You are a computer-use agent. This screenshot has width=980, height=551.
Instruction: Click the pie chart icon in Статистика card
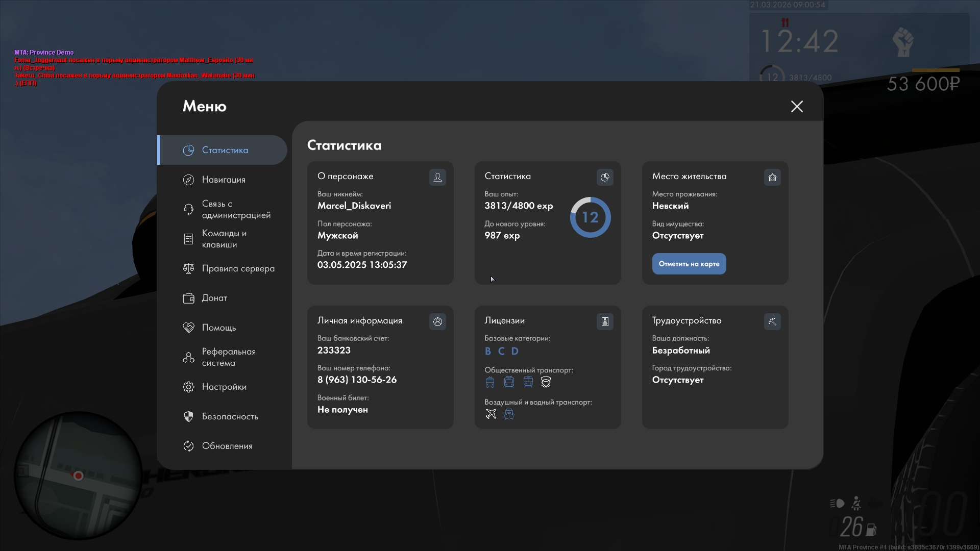click(x=605, y=177)
